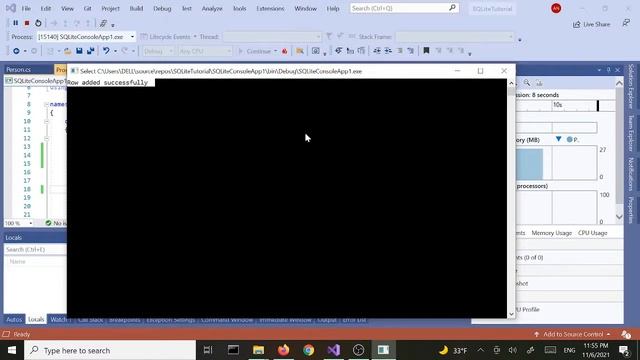This screenshot has width=640, height=360.
Task: Open Analyze menu
Action: pyautogui.click(x=212, y=9)
